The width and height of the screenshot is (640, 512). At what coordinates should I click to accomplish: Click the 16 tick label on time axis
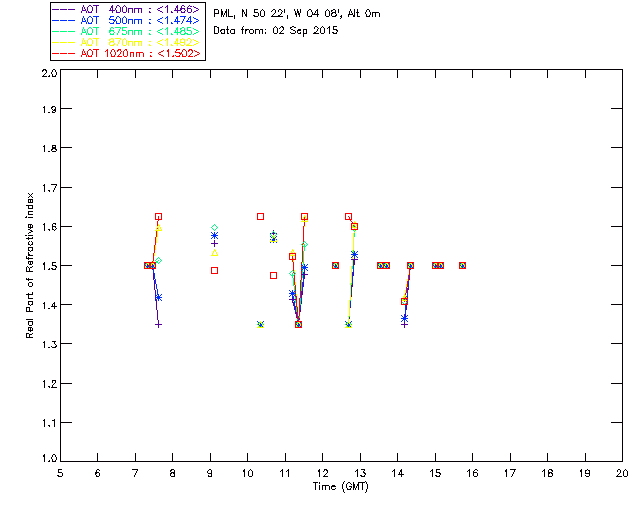click(x=473, y=473)
